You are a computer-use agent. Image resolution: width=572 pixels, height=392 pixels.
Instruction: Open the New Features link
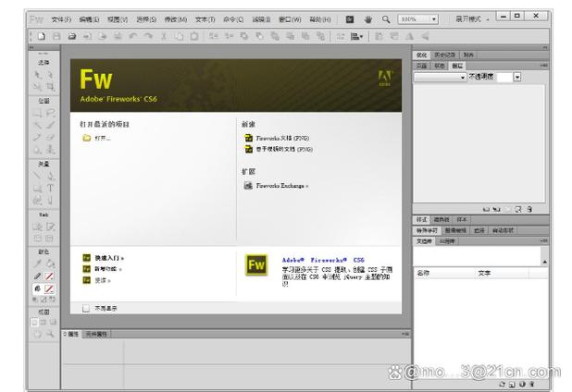tap(102, 269)
